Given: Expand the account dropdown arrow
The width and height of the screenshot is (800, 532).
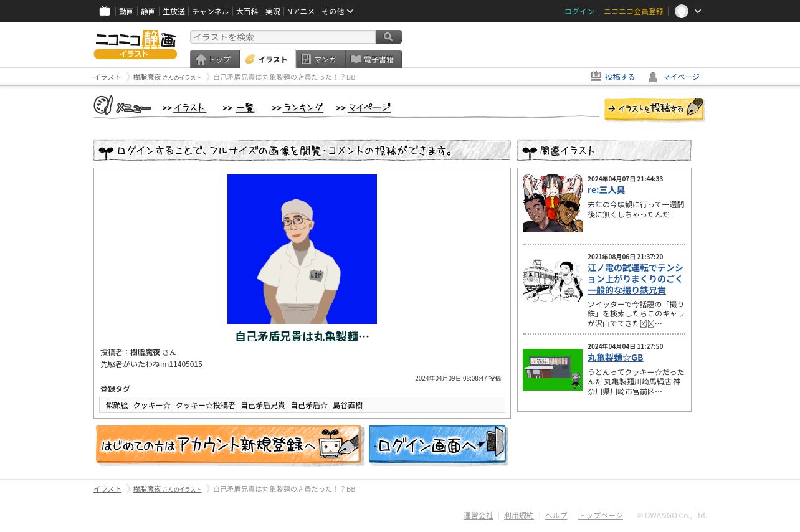Looking at the screenshot, I should pyautogui.click(x=698, y=11).
